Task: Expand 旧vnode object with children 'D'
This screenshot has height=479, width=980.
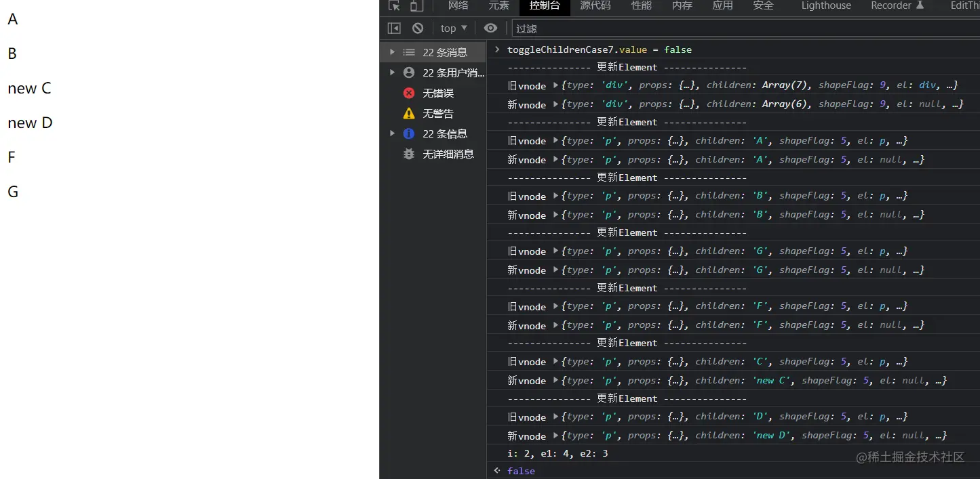Action: click(556, 417)
